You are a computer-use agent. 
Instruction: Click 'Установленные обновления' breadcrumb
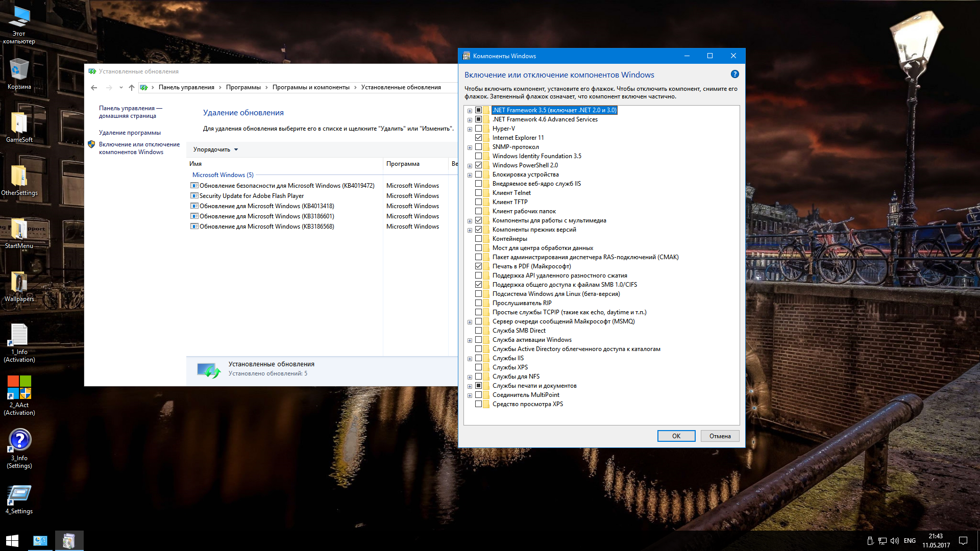coord(401,87)
